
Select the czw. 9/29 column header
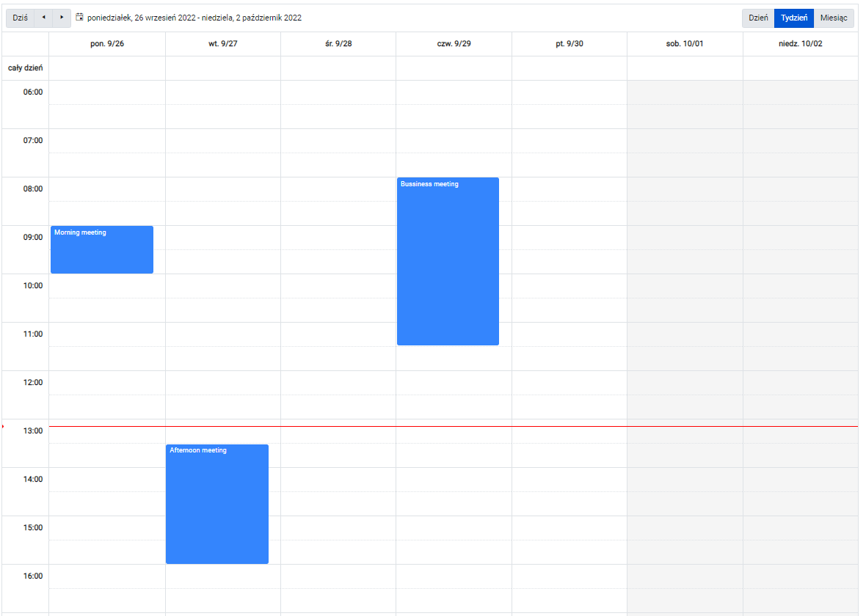tap(454, 43)
